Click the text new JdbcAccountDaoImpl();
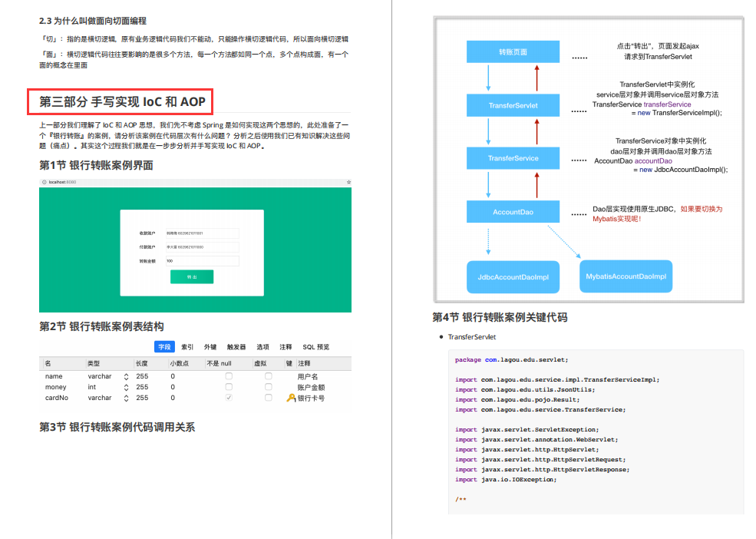756x539 pixels. (x=684, y=170)
